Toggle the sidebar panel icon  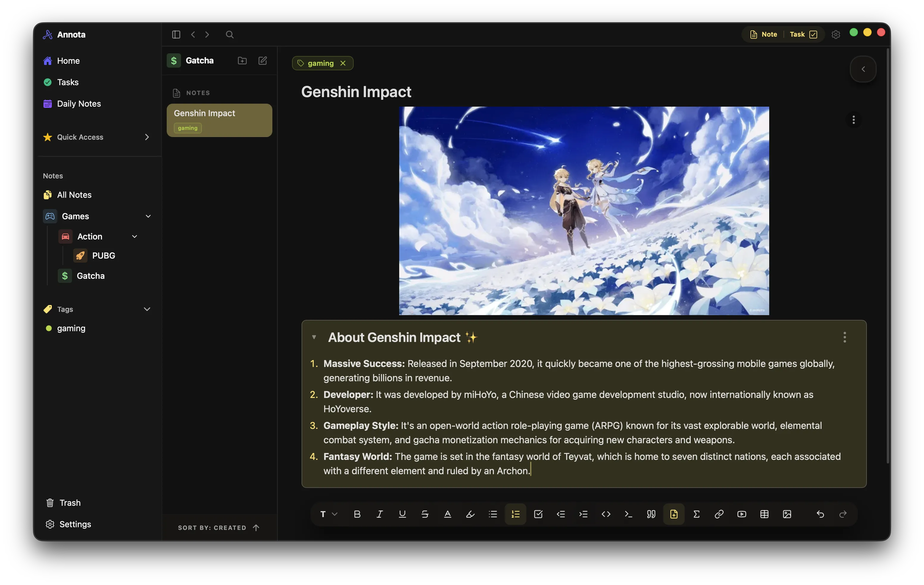pyautogui.click(x=176, y=35)
